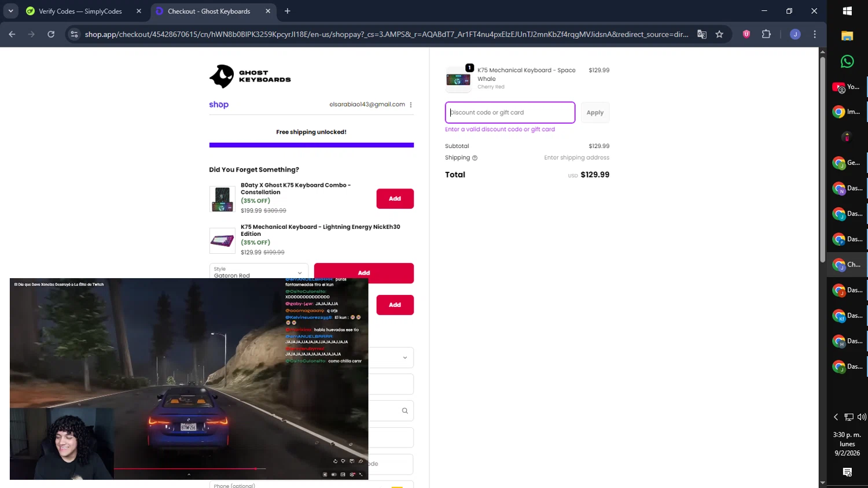Toggle the video autoplay switch

pos(334,475)
